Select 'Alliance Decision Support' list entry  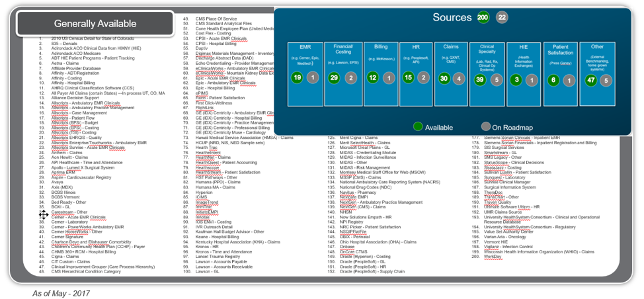(x=75, y=98)
